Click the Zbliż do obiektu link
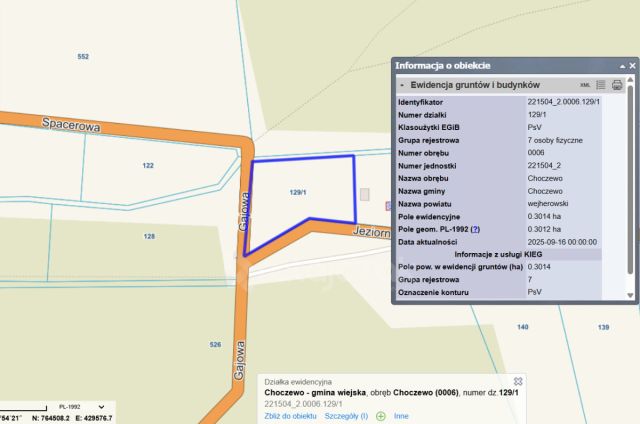Screen dimensions: 640x424 click(290, 416)
